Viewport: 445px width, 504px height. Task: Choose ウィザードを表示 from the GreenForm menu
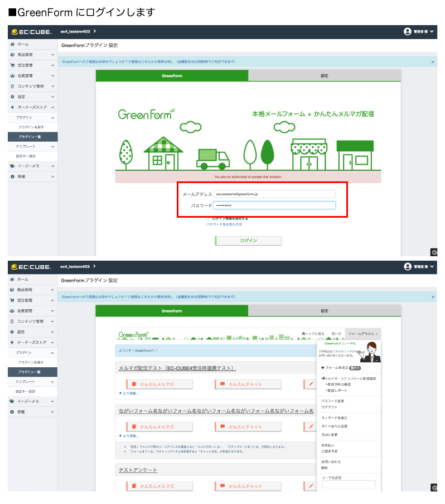point(334,418)
